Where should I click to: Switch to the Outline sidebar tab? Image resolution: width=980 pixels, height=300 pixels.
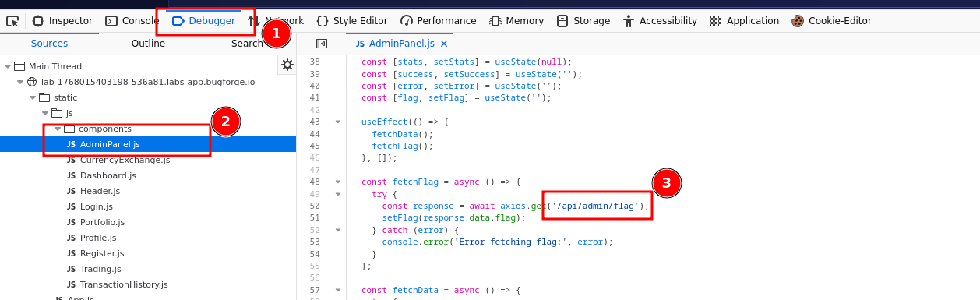(148, 44)
